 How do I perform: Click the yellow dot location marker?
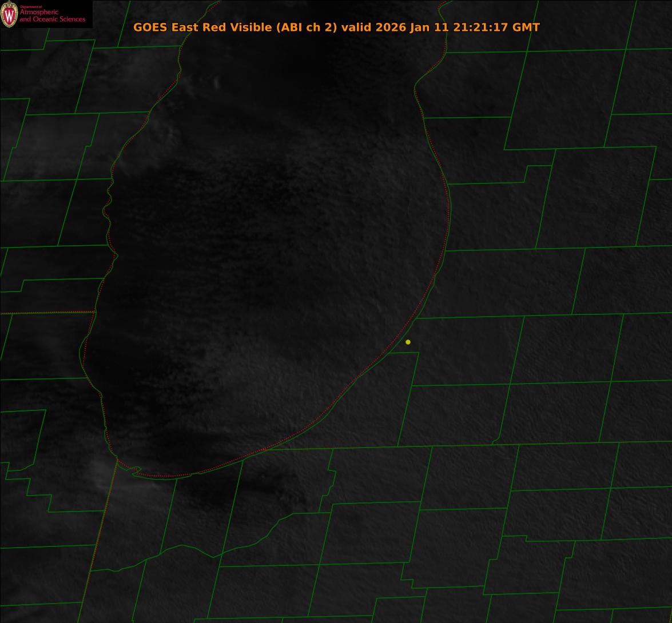point(408,342)
